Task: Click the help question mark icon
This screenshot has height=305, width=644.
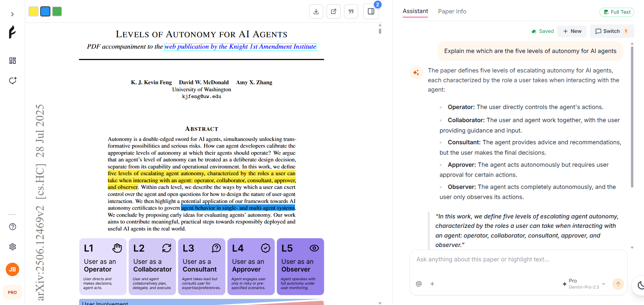Action: (12, 226)
